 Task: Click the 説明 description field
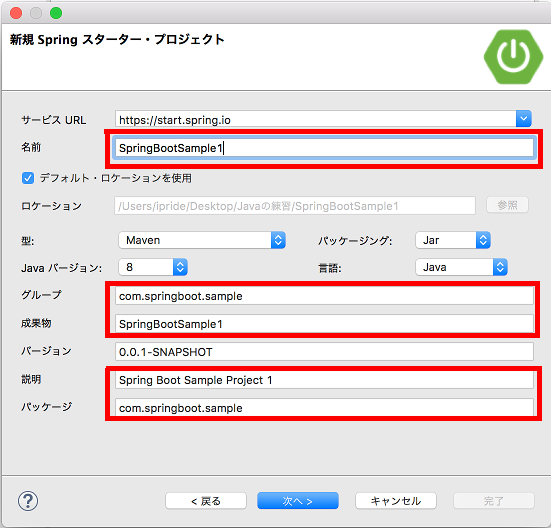pyautogui.click(x=324, y=380)
